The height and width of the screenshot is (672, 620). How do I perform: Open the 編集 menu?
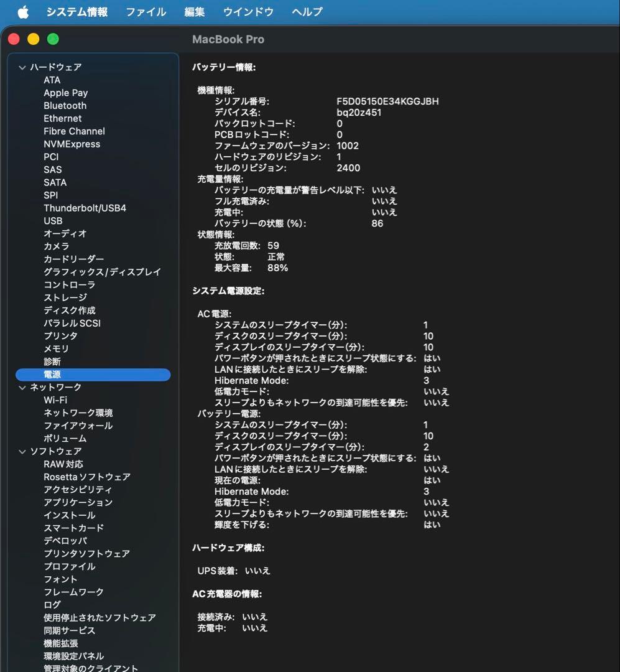point(194,11)
